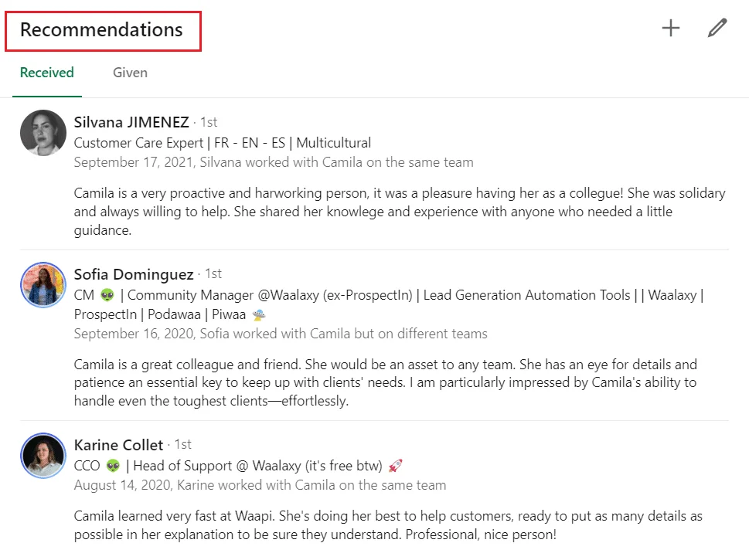Click the alien emoji beside Karine's CCO title
749x560 pixels.
click(x=113, y=466)
